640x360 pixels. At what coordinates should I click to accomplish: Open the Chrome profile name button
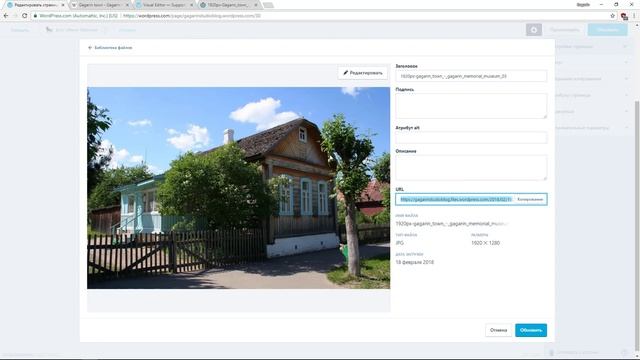click(583, 4)
